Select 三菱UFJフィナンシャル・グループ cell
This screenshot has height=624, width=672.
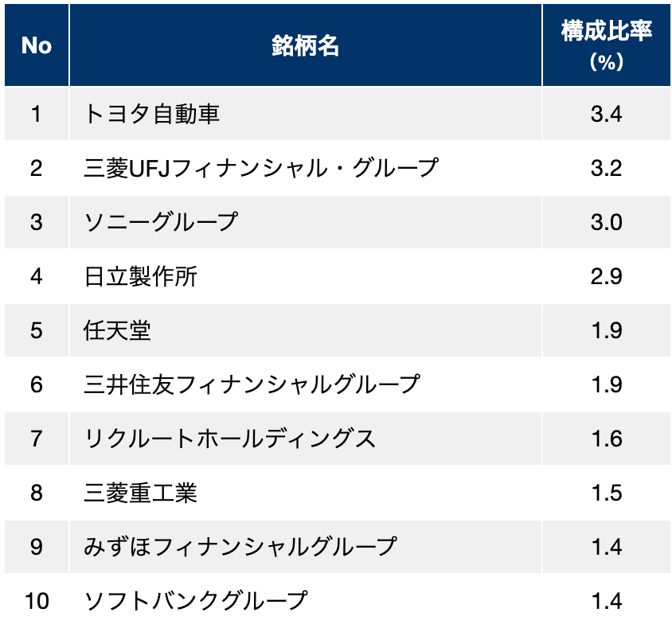tap(261, 168)
